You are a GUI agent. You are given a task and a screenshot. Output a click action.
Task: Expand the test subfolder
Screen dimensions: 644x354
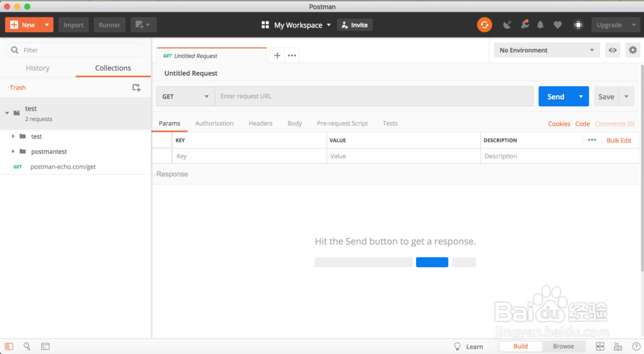13,136
